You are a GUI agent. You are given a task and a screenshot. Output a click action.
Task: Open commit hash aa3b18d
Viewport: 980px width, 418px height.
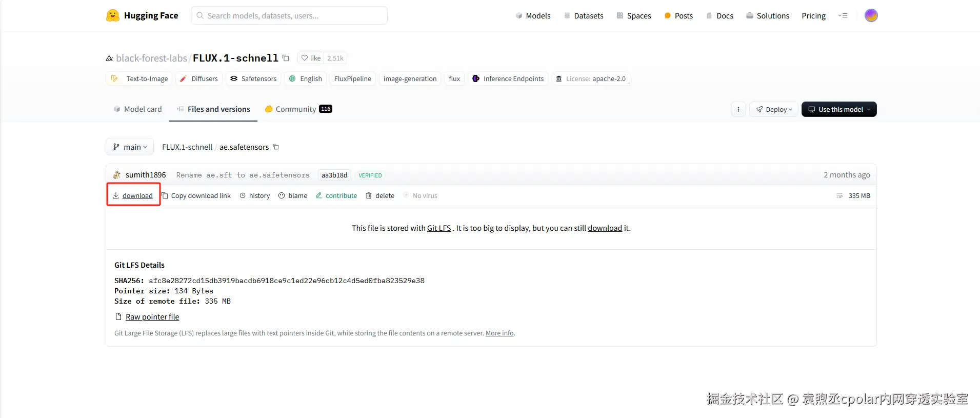click(334, 175)
